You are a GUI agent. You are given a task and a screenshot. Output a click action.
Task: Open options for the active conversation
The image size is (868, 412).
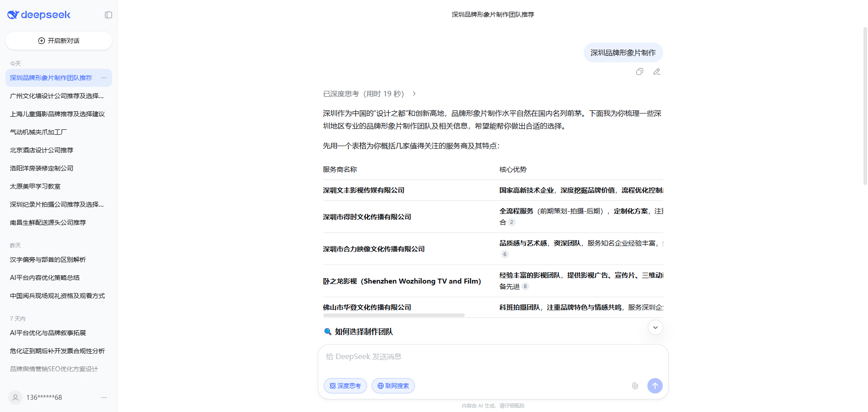click(104, 78)
